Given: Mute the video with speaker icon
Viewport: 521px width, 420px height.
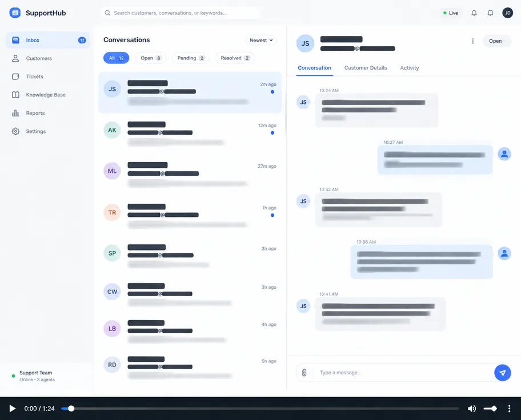Looking at the screenshot, I should coord(472,409).
